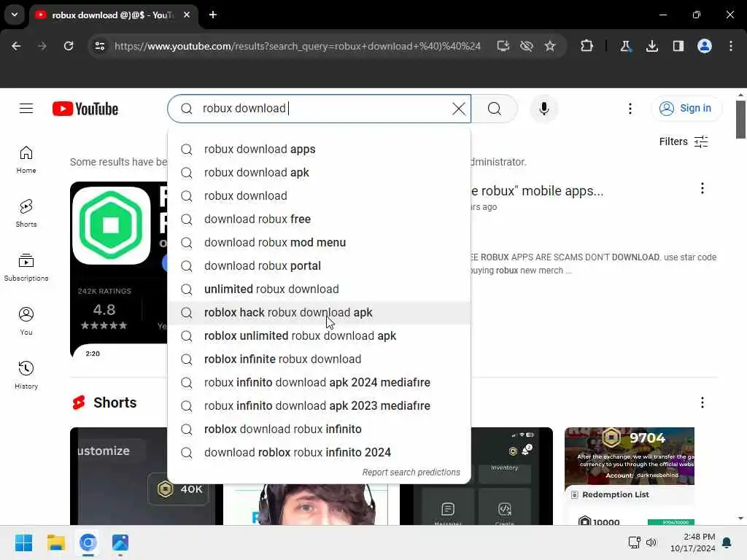Open the browser profile avatar
The image size is (747, 560).
[705, 46]
